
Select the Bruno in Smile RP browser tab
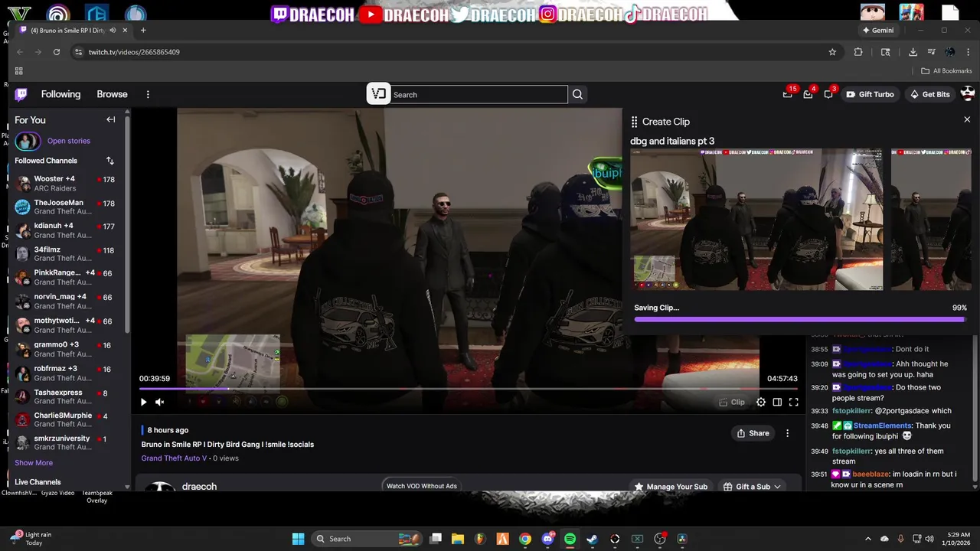(72, 30)
